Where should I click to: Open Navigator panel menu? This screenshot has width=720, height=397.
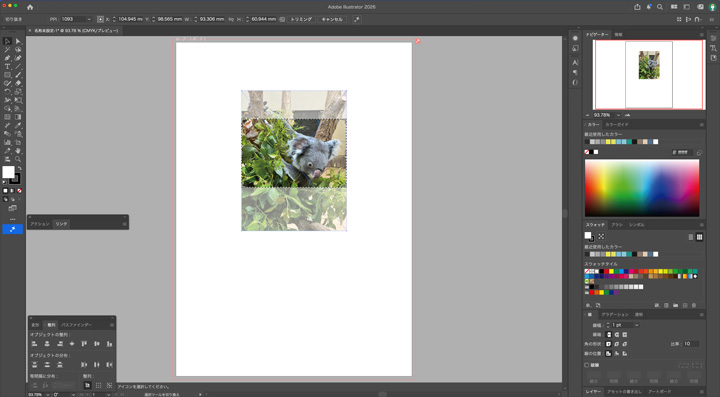click(x=701, y=34)
